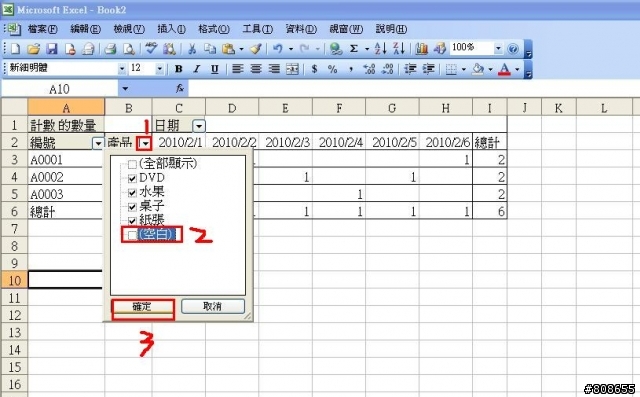Open Print Preview icon
This screenshot has width=640, height=397.
pyautogui.click(x=129, y=49)
